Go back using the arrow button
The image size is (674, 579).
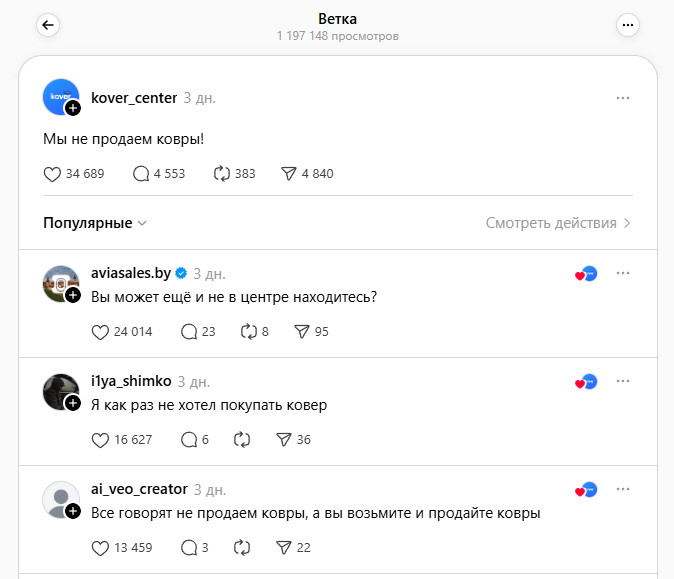click(x=48, y=26)
